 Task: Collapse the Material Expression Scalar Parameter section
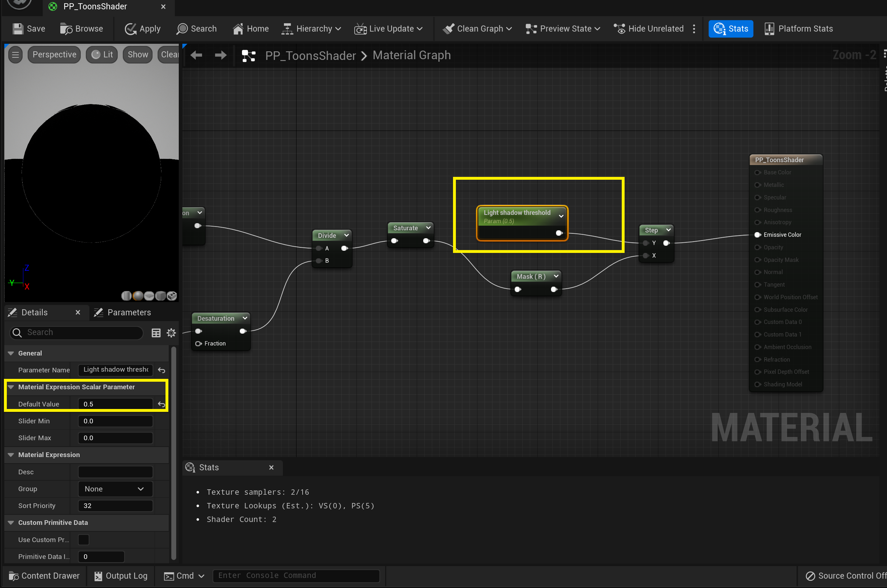coord(11,387)
